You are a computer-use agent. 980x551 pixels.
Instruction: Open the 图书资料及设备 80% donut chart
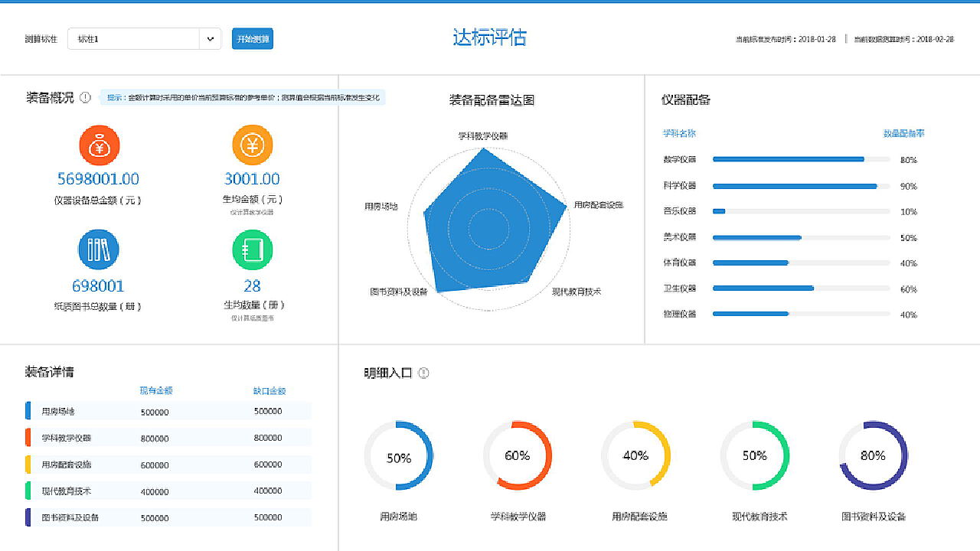click(874, 456)
